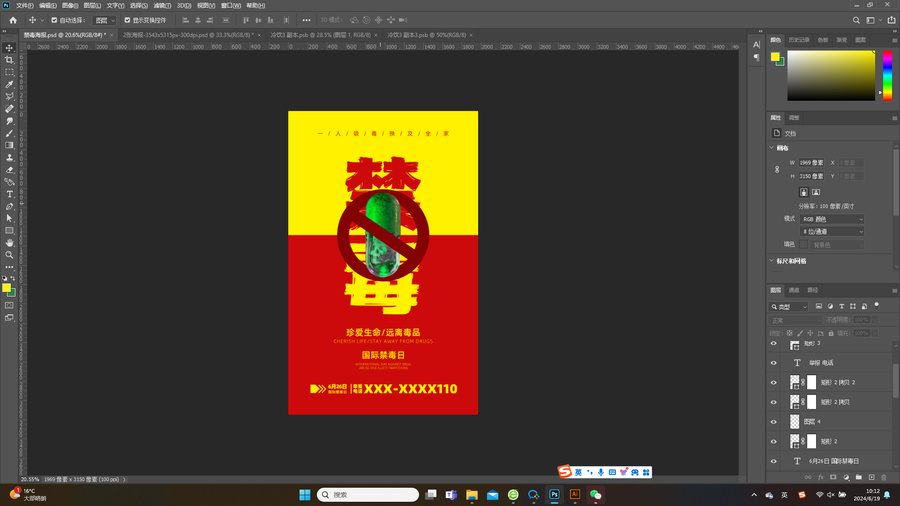The image size is (900, 506).
Task: Collapse the 画布 section
Action: click(772, 147)
